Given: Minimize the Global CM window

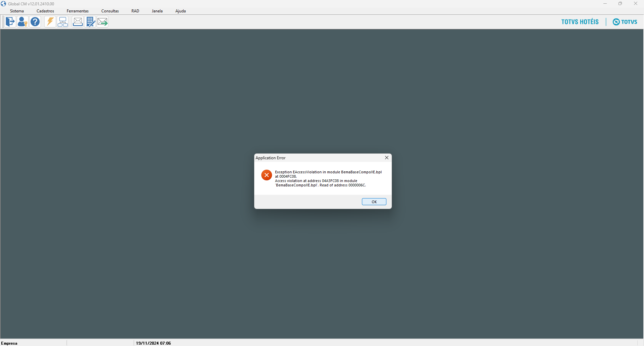Looking at the screenshot, I should click(605, 4).
